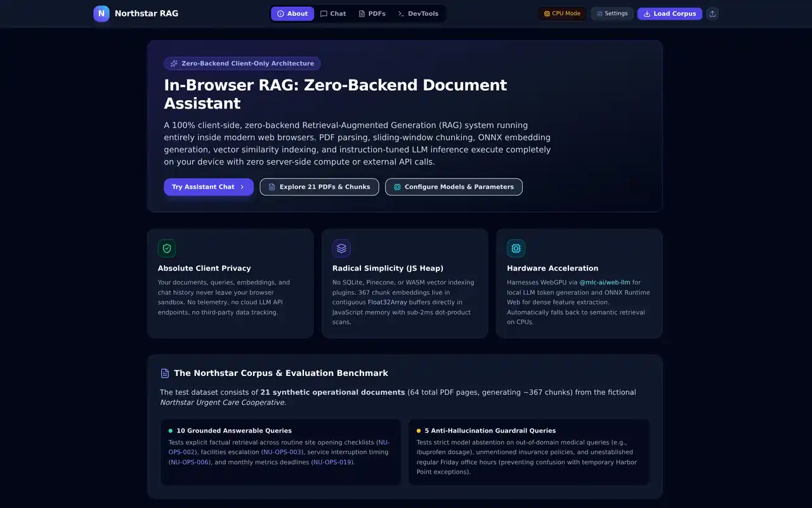Toggle the CPU Mode indicator
The image size is (812, 508).
point(562,13)
